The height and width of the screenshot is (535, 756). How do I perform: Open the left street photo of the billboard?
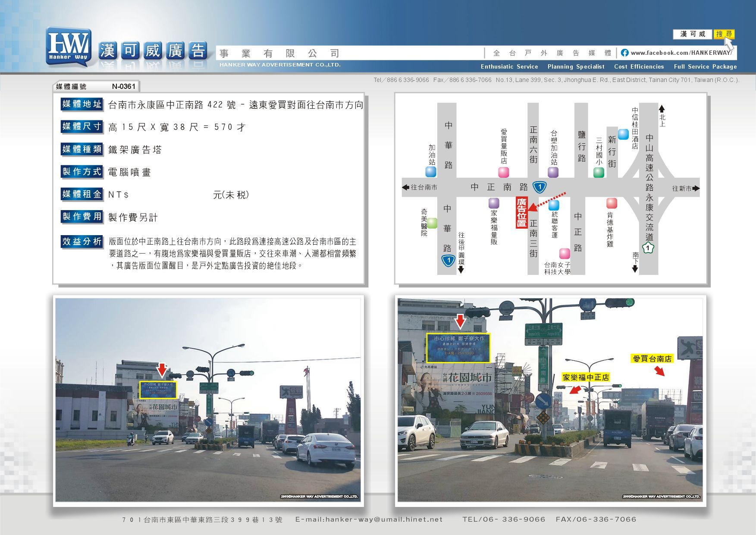208,400
